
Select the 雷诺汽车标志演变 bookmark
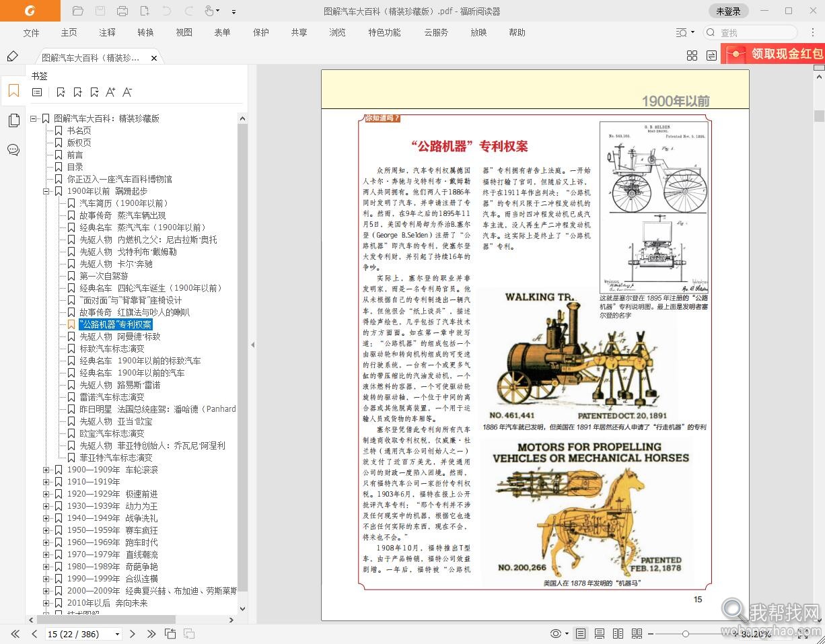pyautogui.click(x=112, y=397)
